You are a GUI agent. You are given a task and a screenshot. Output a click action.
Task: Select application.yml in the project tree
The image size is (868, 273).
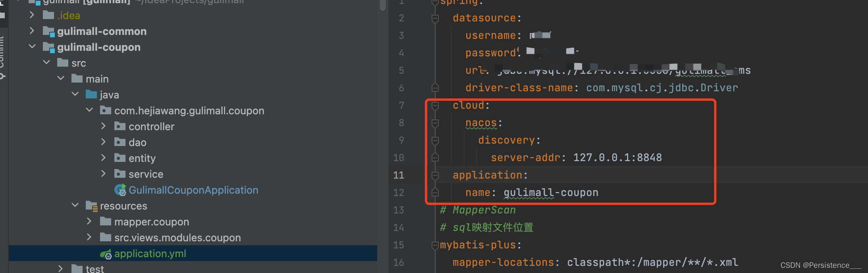150,253
